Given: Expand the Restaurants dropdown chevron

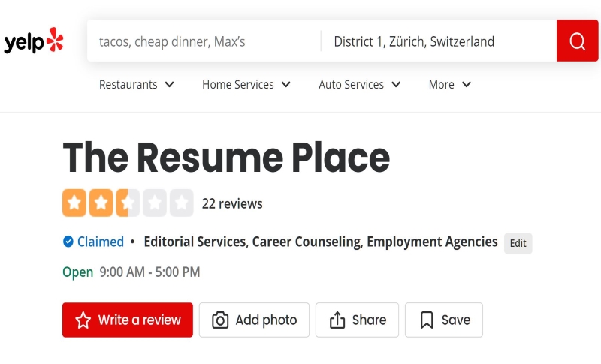Looking at the screenshot, I should tap(170, 84).
